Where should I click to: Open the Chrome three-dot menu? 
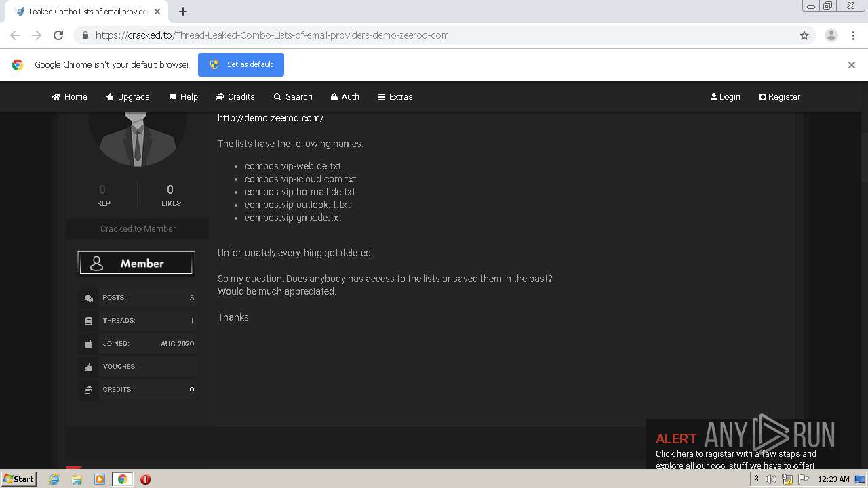click(853, 35)
